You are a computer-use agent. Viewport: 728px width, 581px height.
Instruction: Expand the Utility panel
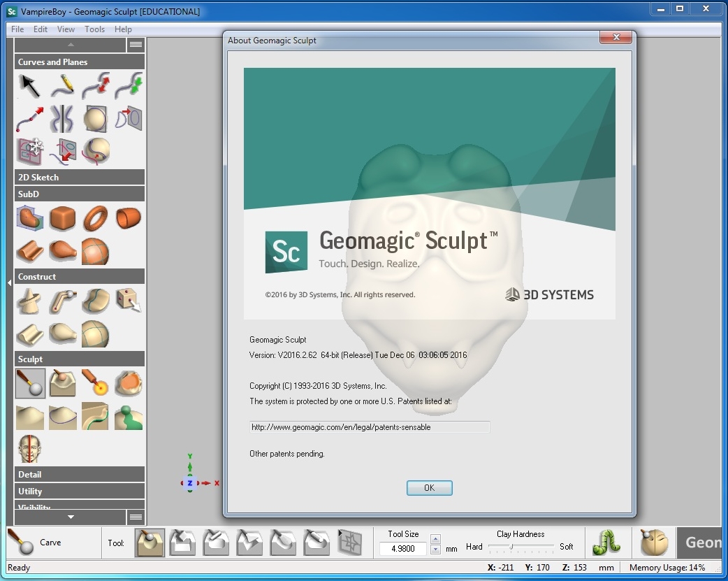[80, 492]
